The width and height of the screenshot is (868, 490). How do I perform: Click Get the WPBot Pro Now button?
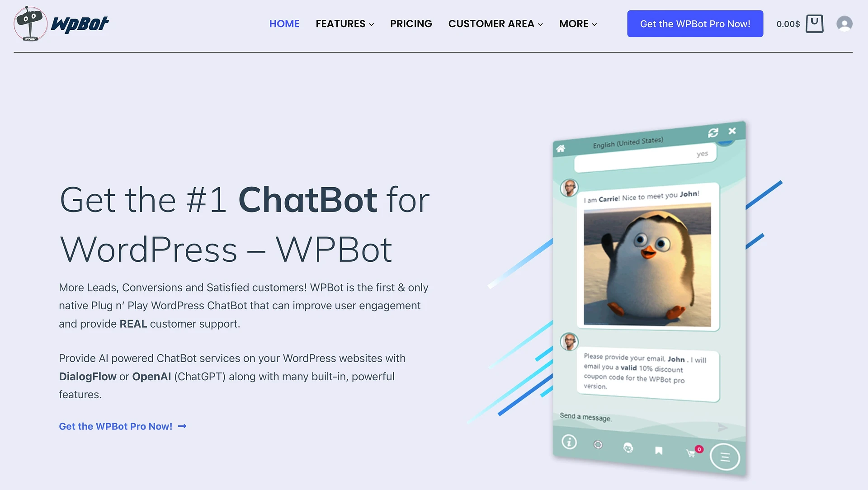click(695, 24)
